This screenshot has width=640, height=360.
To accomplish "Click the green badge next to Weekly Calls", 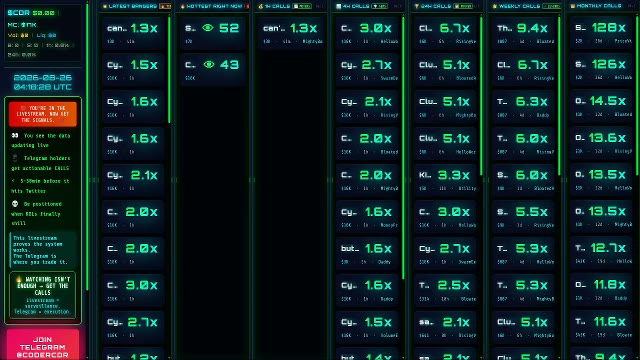I will (x=551, y=6).
